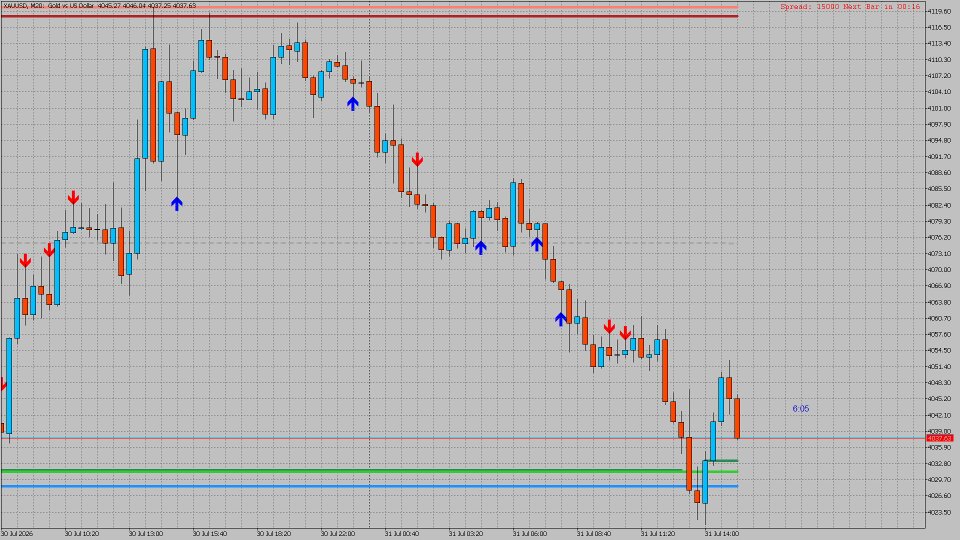
Task: Click the XAUUSD M20 chart title text
Action: point(99,6)
